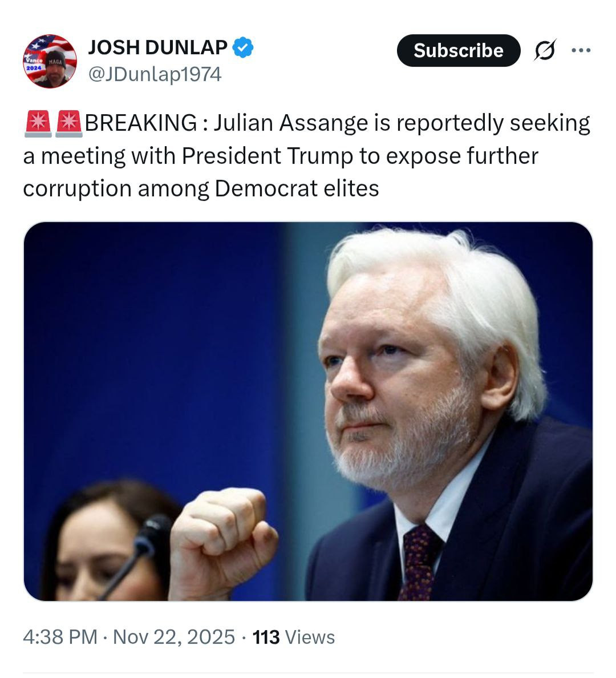
Task: Click the second red siren emoji
Action: [70, 123]
